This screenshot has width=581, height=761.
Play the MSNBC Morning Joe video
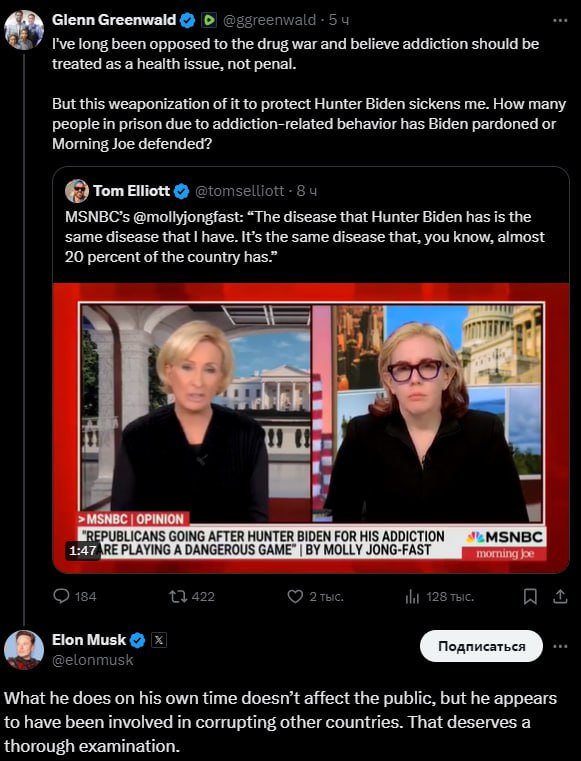tap(311, 427)
